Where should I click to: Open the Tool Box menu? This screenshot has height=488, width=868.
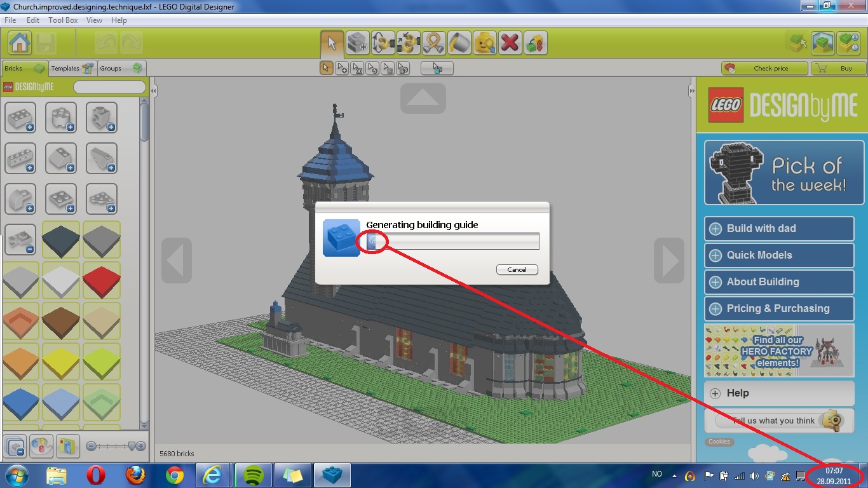point(63,20)
